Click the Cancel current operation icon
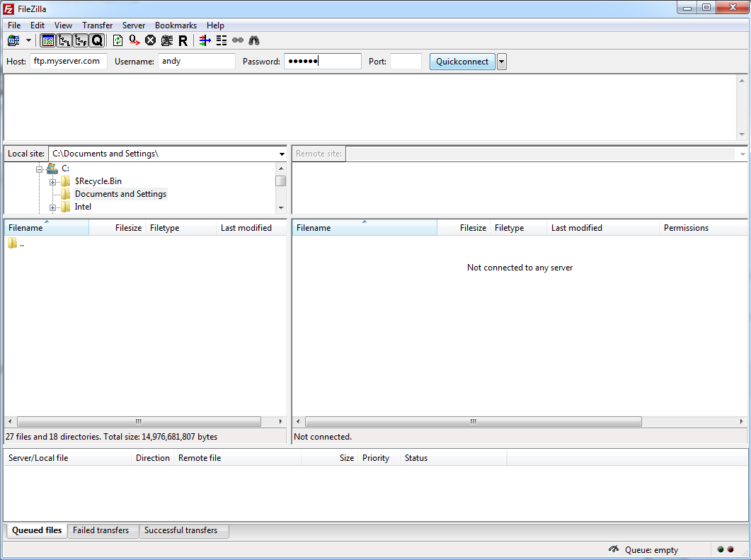Screen dimensions: 751x560 coord(150,40)
